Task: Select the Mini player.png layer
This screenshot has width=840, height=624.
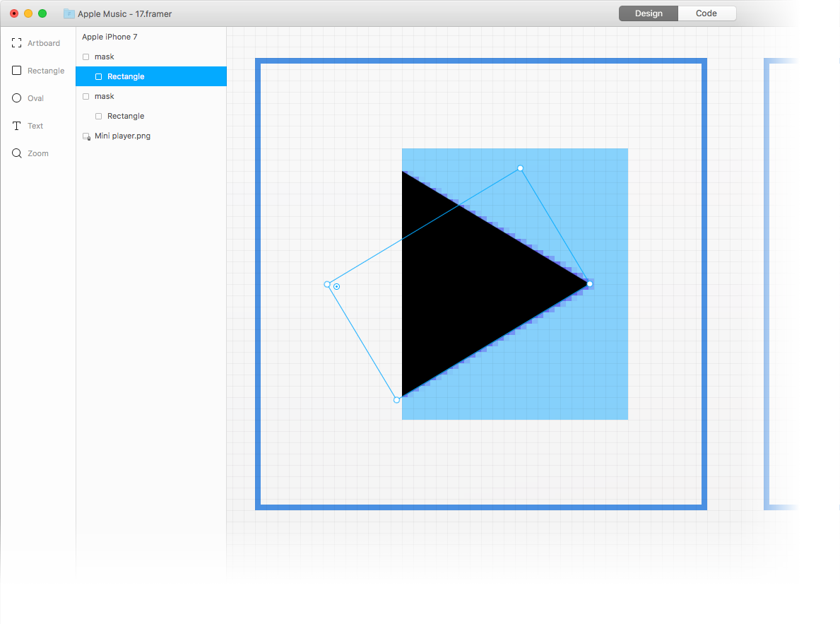Action: pos(151,136)
